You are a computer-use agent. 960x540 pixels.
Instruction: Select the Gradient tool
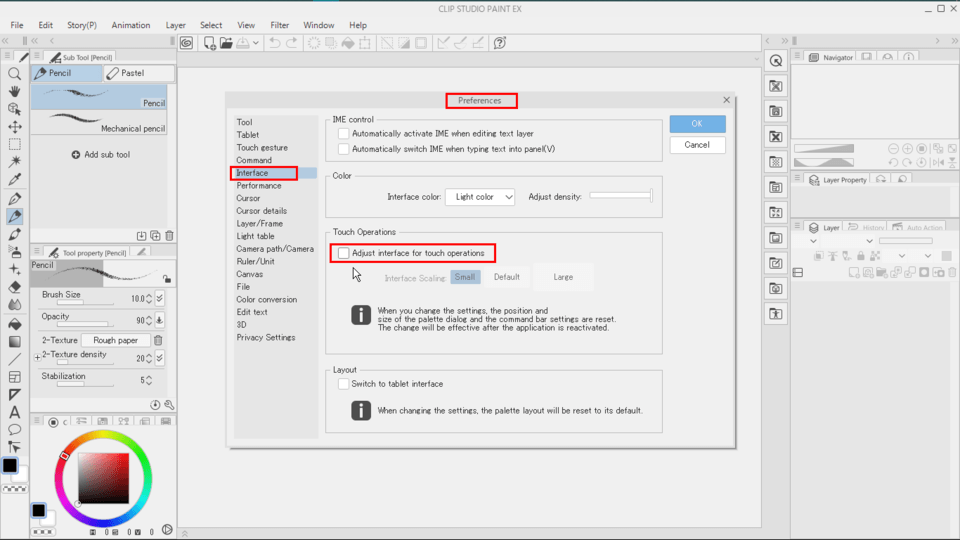tap(14, 342)
